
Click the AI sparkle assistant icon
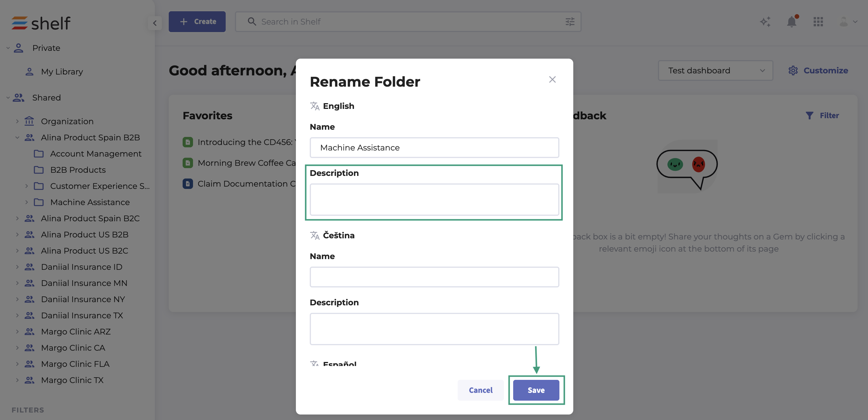click(765, 22)
